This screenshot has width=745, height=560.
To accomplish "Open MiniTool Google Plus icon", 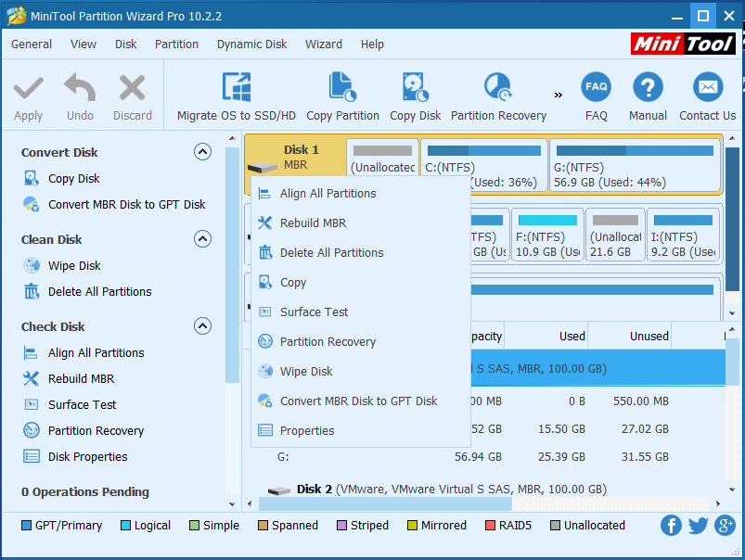I will tap(725, 526).
